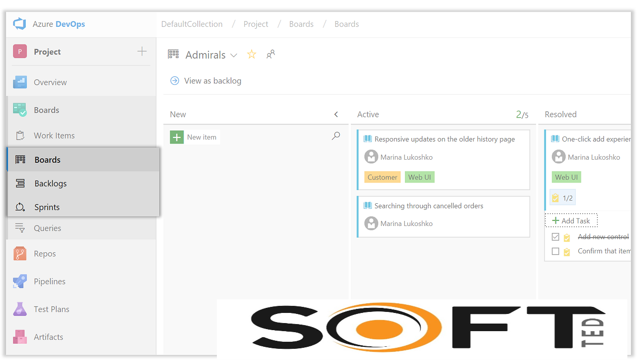Click the New item button label
The width and height of the screenshot is (639, 364).
pyautogui.click(x=202, y=137)
